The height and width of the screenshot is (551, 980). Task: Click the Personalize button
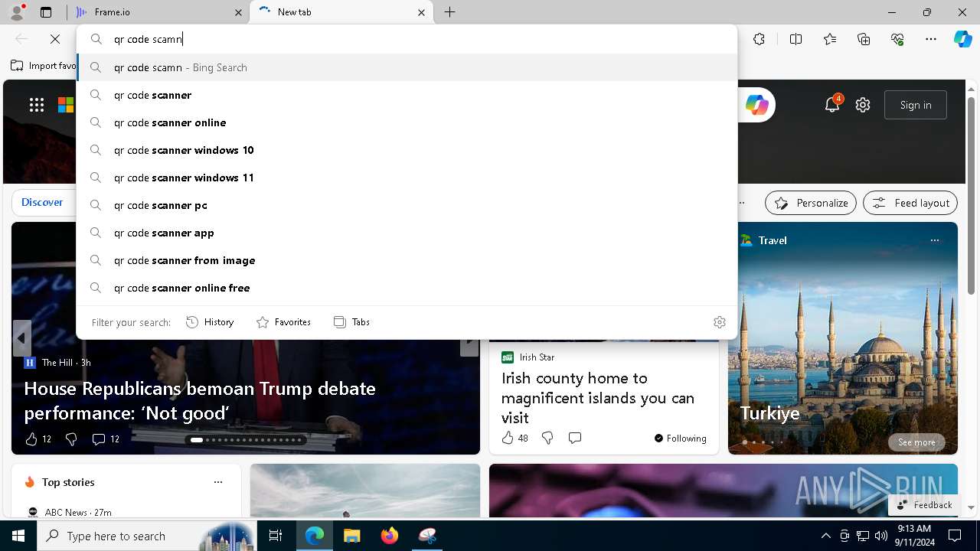pos(811,203)
